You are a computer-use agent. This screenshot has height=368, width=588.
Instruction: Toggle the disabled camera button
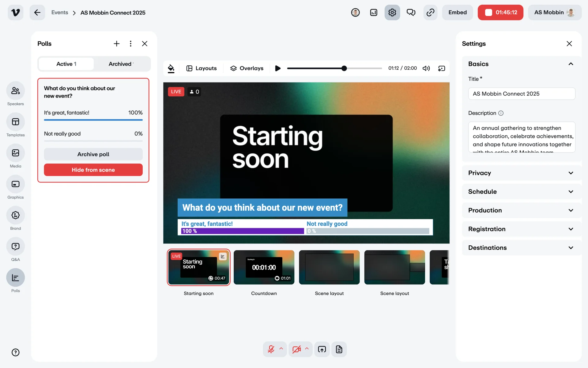(x=296, y=349)
